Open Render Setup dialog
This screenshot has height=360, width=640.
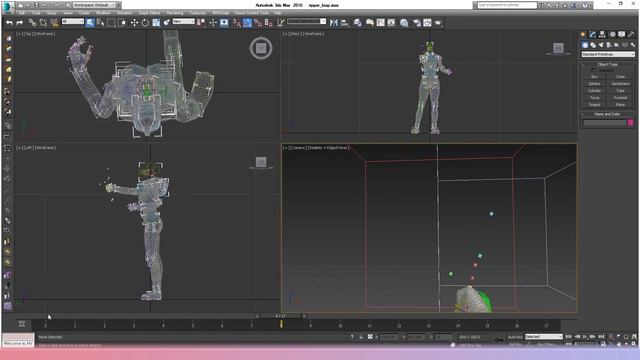(417, 23)
